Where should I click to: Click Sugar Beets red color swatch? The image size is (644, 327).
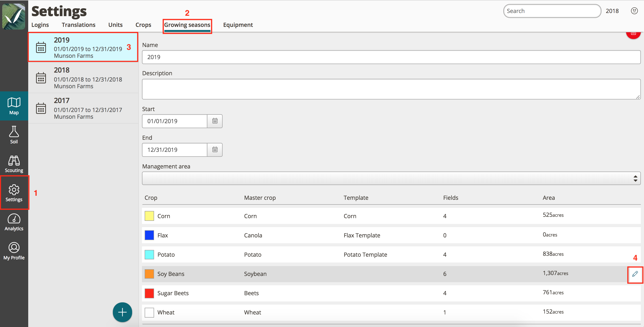[x=149, y=293]
